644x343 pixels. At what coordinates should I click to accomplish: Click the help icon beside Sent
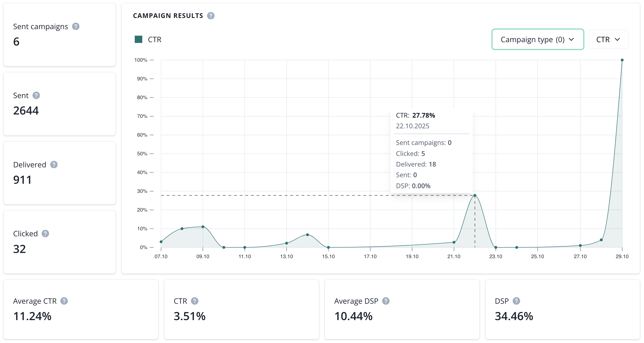coord(36,96)
